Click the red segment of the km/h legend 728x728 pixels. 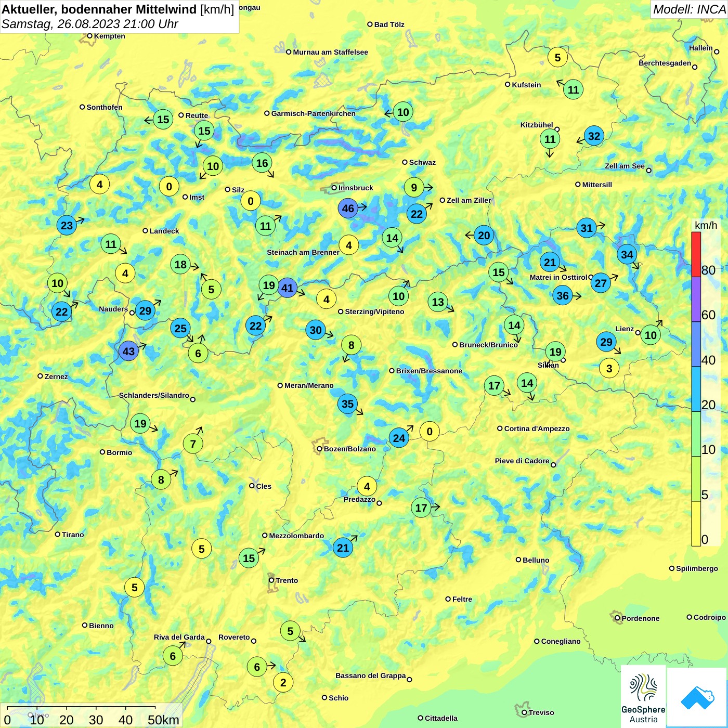[696, 254]
